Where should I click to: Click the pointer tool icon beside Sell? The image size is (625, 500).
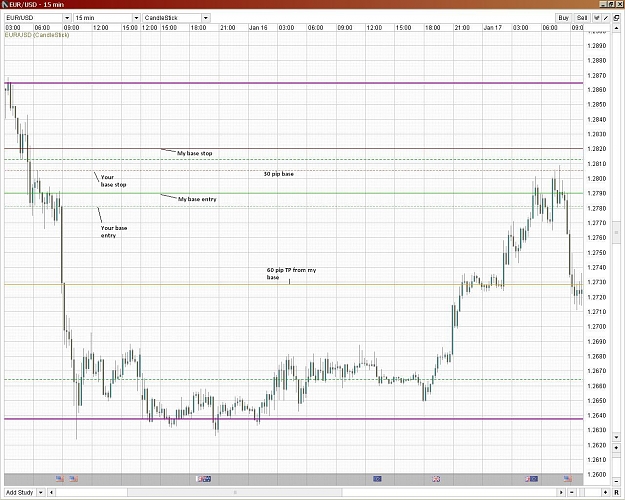point(597,18)
